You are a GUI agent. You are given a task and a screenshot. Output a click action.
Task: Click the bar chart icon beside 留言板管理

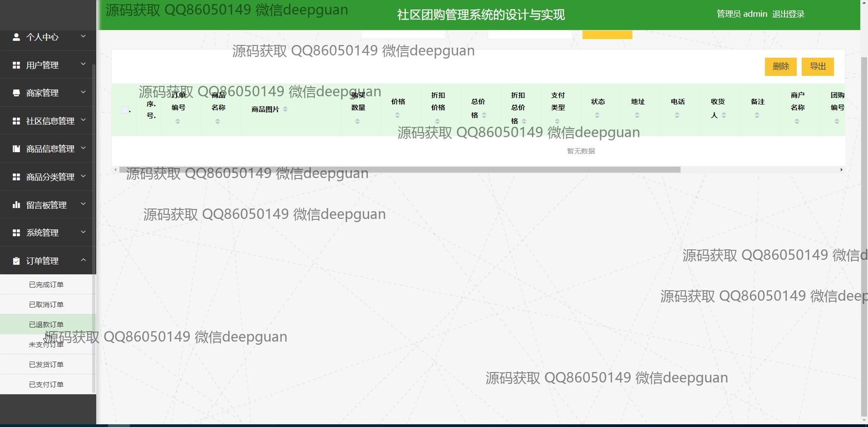[16, 205]
